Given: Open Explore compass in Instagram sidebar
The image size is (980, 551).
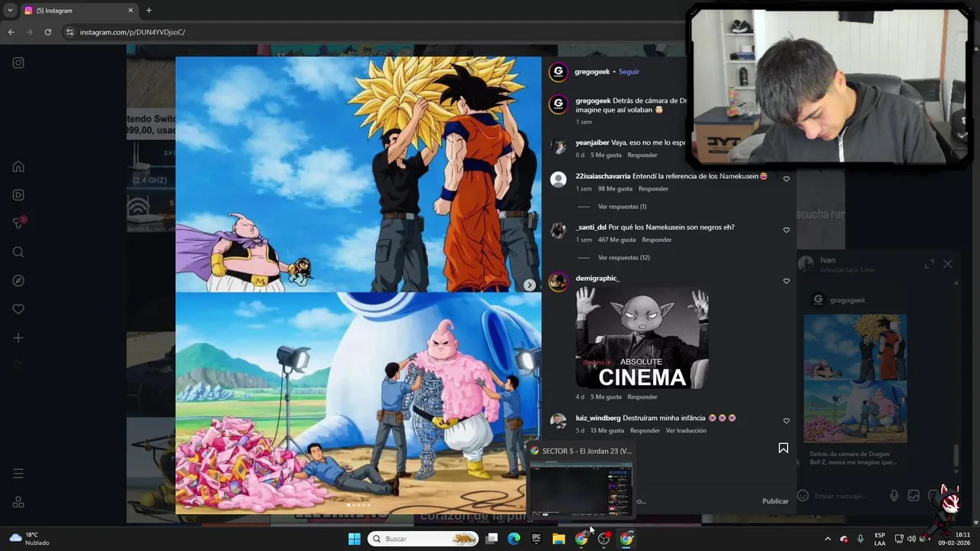Looking at the screenshot, I should (x=18, y=281).
